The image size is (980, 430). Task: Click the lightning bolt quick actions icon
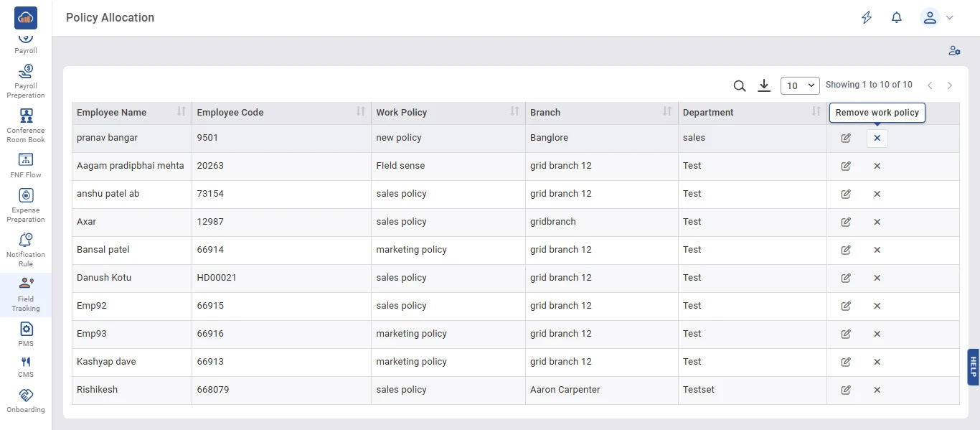point(867,18)
